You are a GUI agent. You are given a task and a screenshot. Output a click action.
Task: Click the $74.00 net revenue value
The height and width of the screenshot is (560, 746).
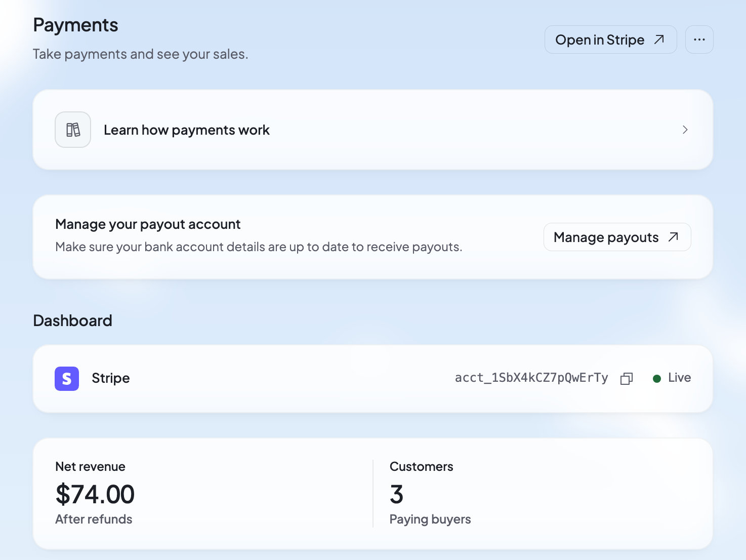(x=95, y=494)
